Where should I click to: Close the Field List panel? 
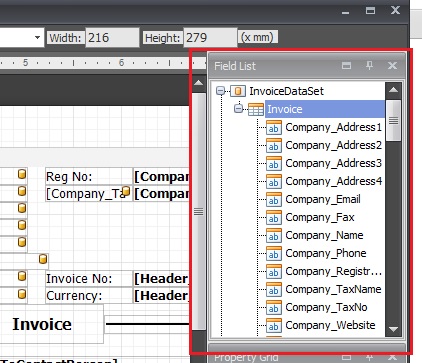click(392, 65)
